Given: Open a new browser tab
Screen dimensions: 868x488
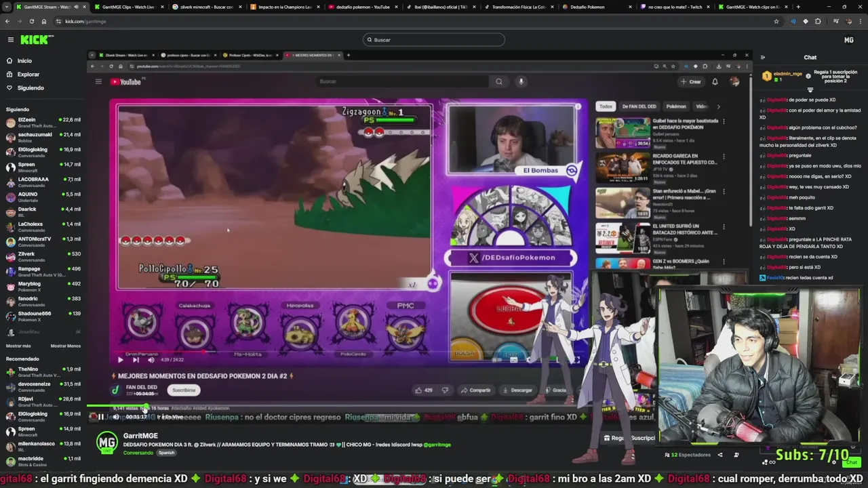Looking at the screenshot, I should coord(798,7).
